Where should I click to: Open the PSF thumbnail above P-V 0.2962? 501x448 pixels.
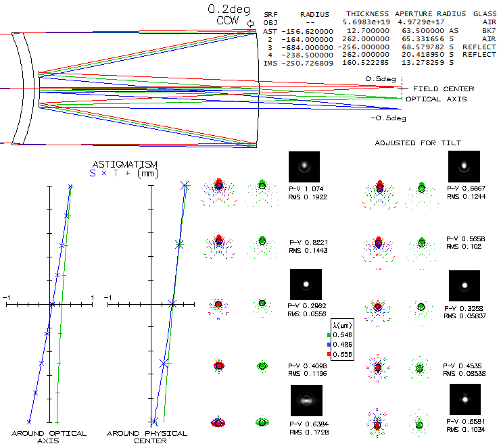tap(305, 284)
